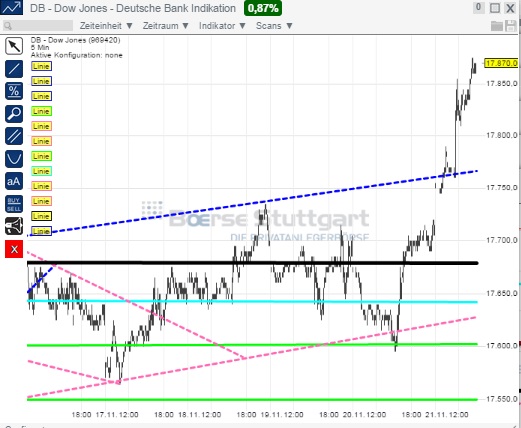Select the arrow pointer tool
This screenshot has height=428, width=521.
14,46
